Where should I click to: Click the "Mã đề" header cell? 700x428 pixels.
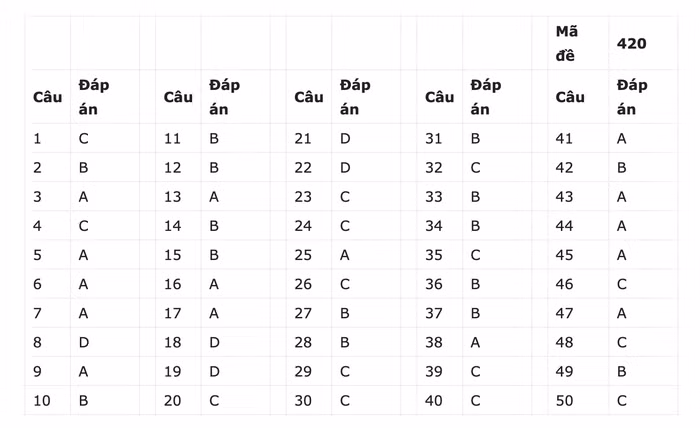pos(567,44)
